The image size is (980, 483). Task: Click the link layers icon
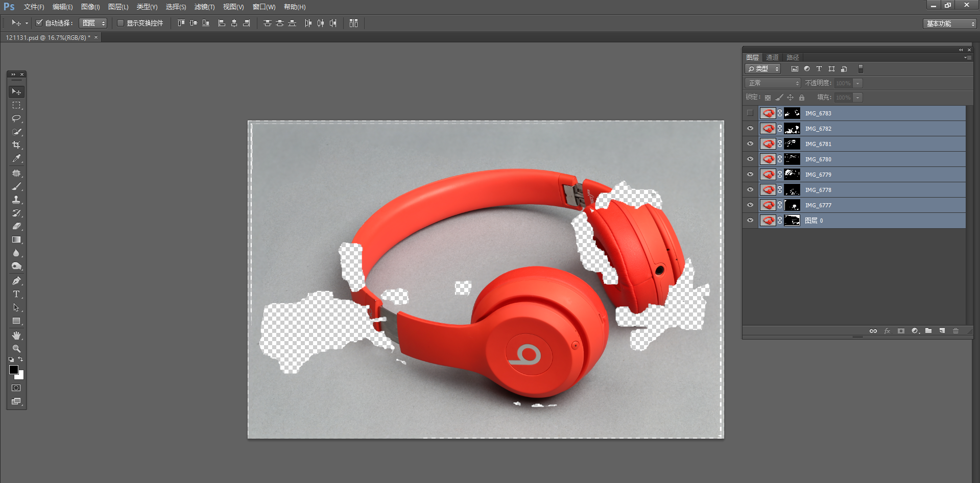coord(873,331)
